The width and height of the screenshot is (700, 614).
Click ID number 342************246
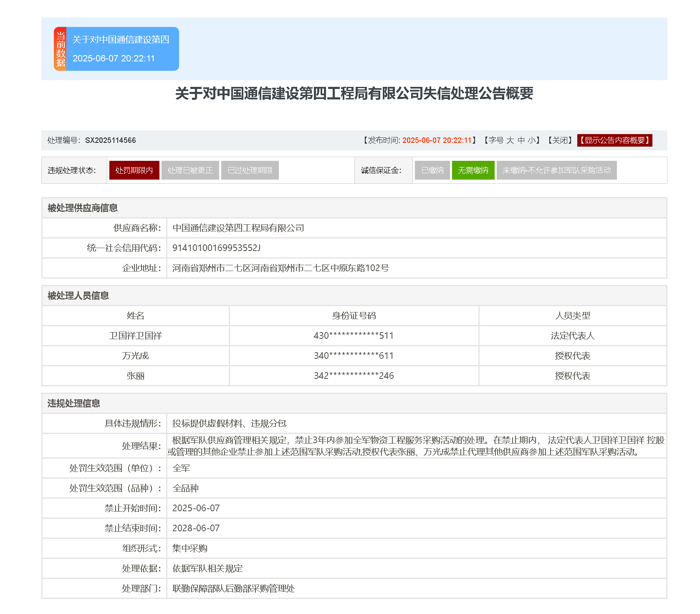(x=354, y=376)
